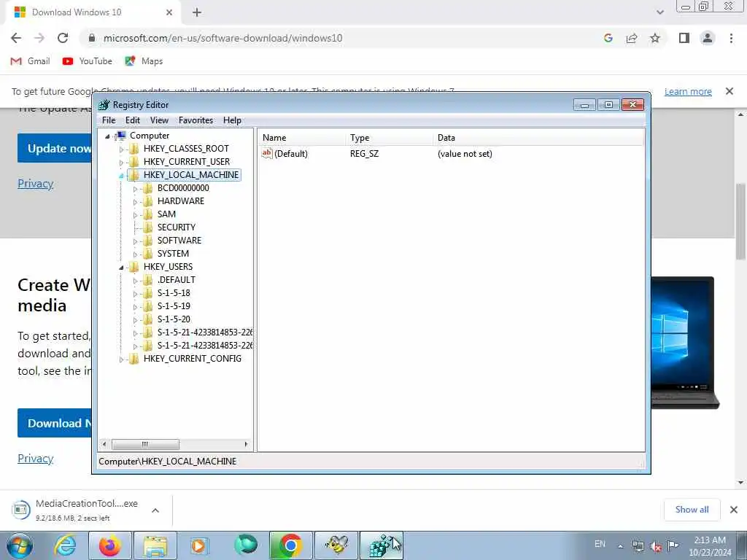Screen dimensions: 747x560
Task: Launch Internet Explorer from the taskbar
Action: coord(65,545)
